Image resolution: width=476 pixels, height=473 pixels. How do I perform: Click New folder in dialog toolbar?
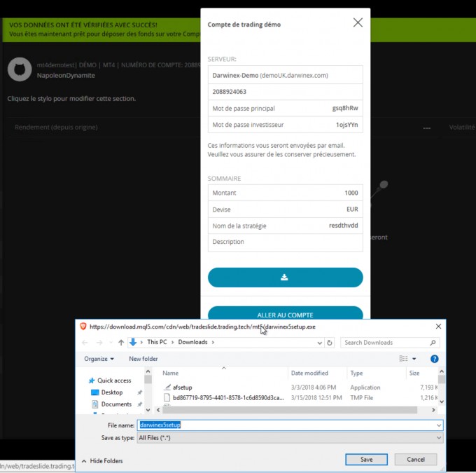(143, 359)
